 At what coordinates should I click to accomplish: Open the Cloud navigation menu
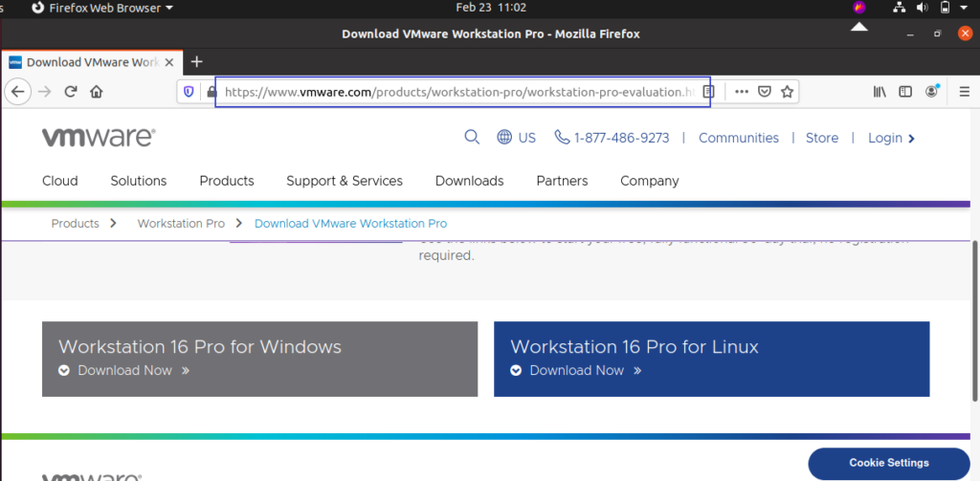tap(60, 181)
